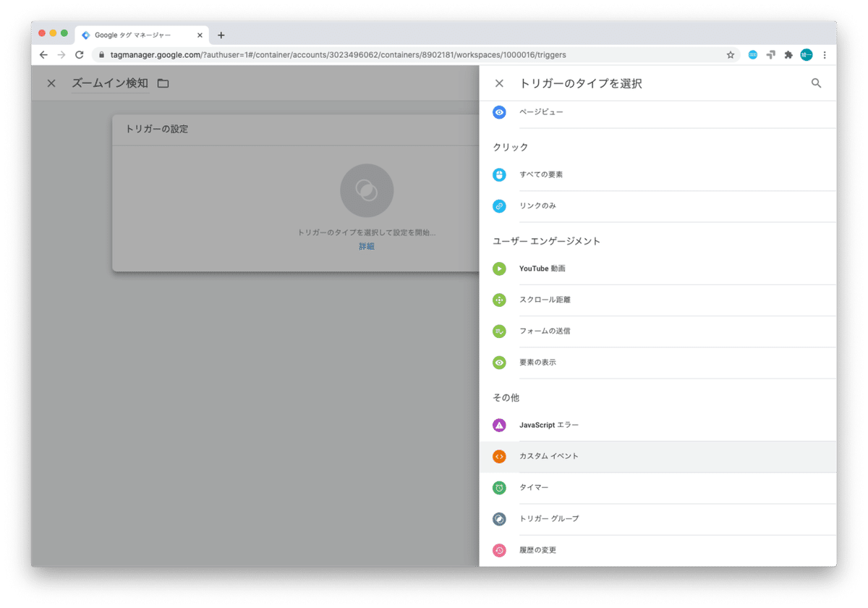Pick the YouTube video trigger icon
The width and height of the screenshot is (868, 608).
click(499, 269)
